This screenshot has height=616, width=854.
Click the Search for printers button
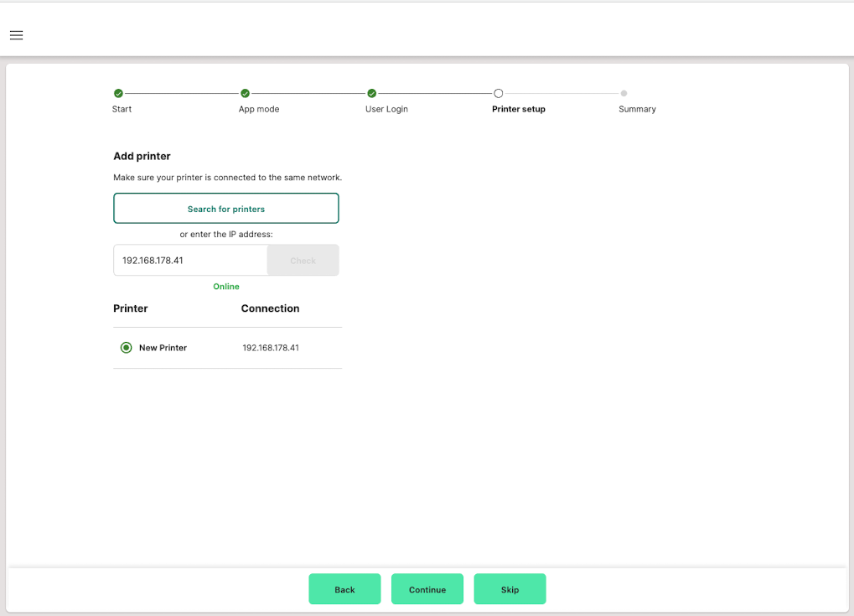[x=226, y=209]
